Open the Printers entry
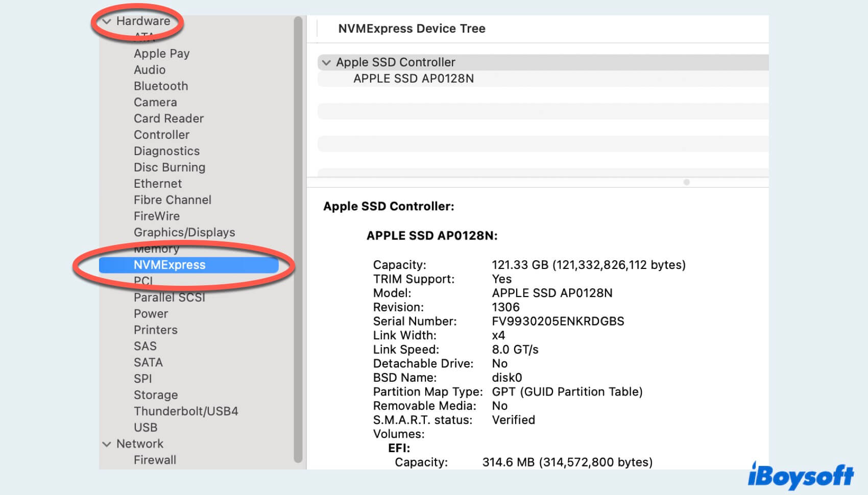Viewport: 868px width, 495px height. point(156,330)
